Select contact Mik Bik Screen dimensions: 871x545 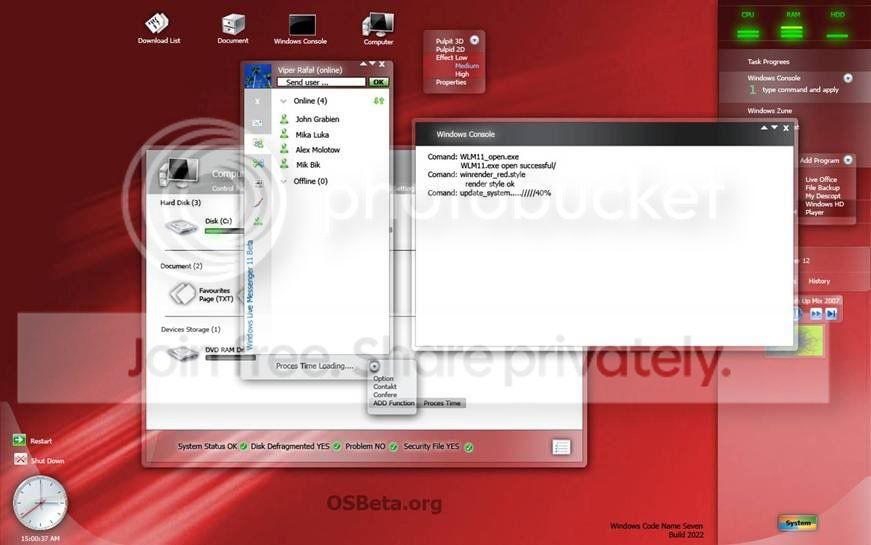pos(308,164)
